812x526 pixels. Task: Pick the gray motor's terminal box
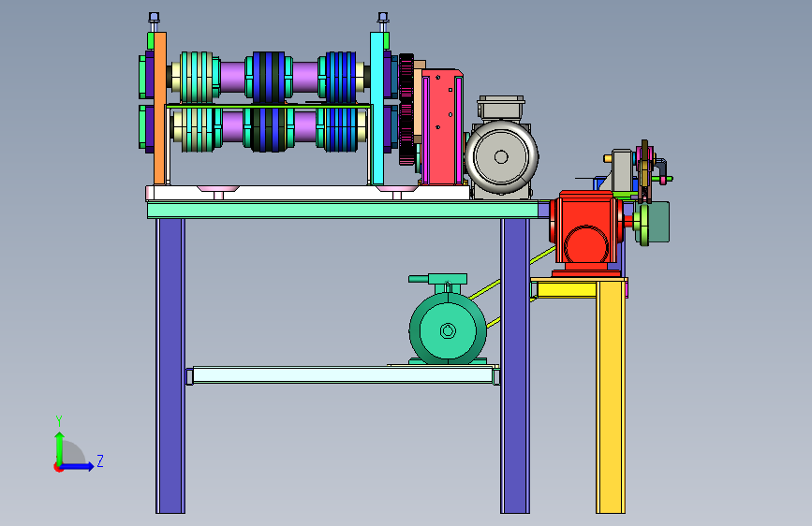click(501, 108)
